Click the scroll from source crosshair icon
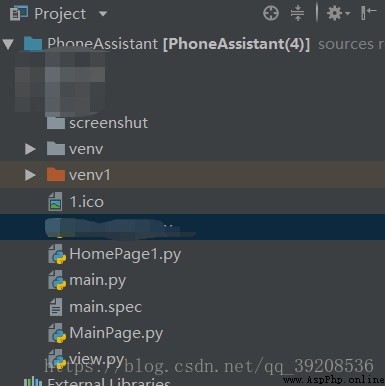 pos(271,14)
